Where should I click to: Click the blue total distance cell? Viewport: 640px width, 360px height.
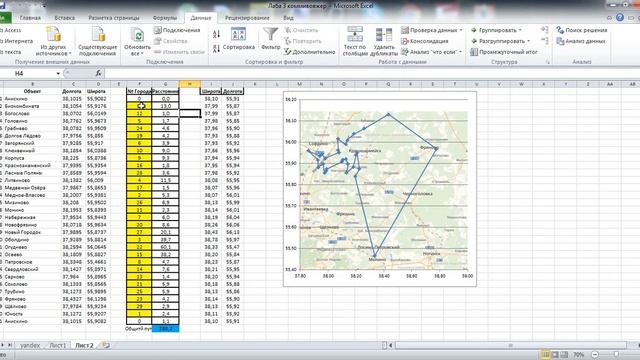165,329
